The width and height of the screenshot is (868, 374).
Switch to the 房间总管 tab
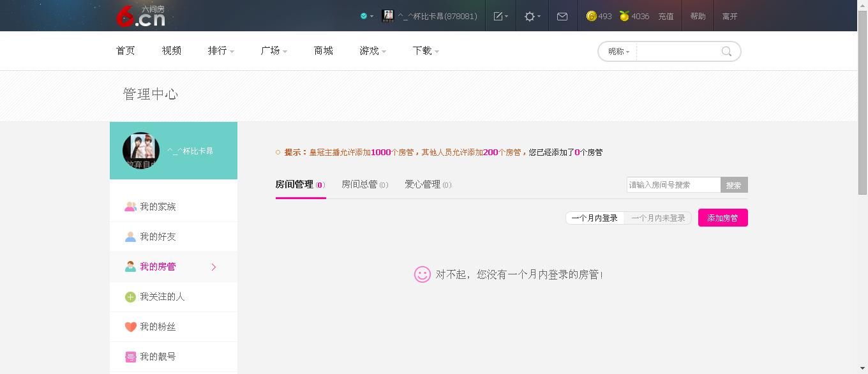pyautogui.click(x=365, y=184)
